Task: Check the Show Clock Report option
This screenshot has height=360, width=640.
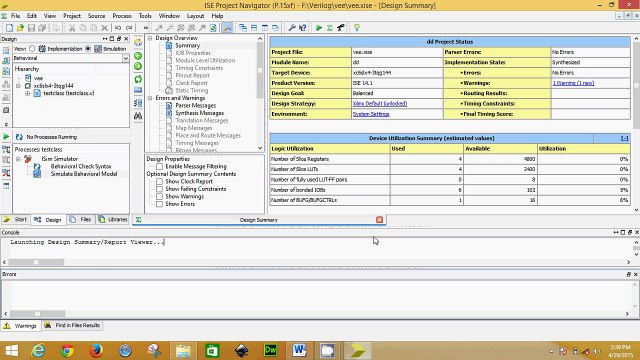Action: (160, 181)
